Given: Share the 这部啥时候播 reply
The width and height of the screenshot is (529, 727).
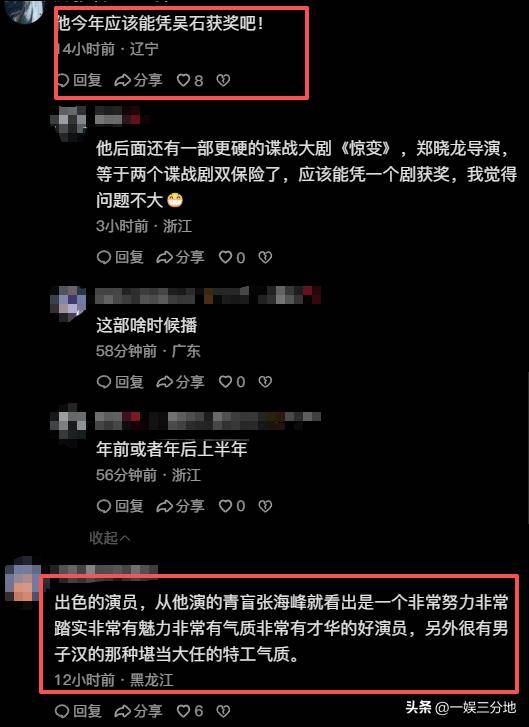Looking at the screenshot, I should [180, 382].
